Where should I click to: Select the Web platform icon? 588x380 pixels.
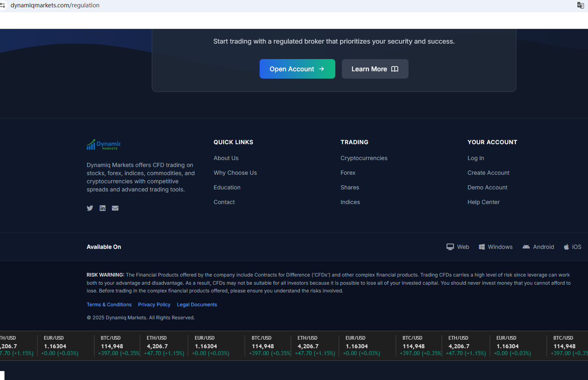(450, 247)
